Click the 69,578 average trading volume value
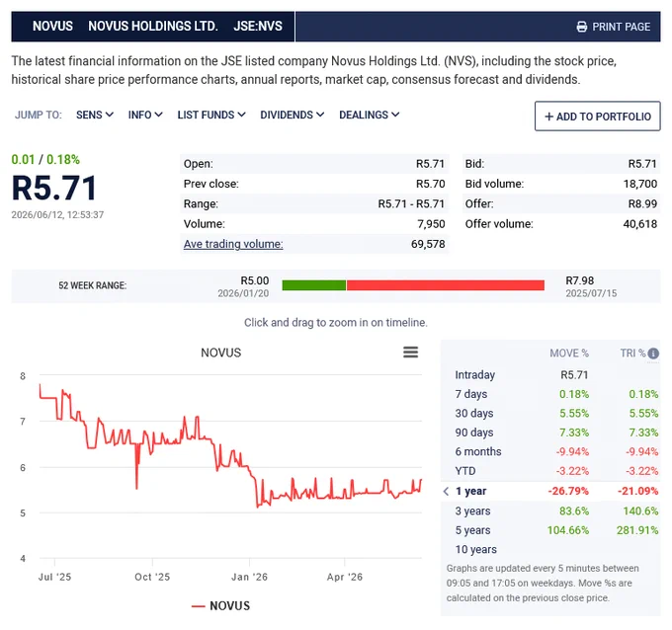The width and height of the screenshot is (672, 630). (428, 244)
